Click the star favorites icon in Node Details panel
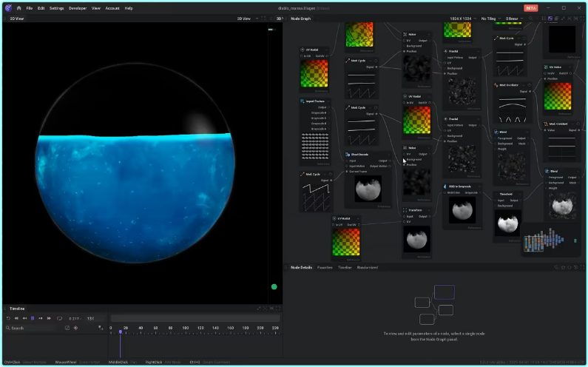This screenshot has height=367, width=588. click(x=563, y=268)
